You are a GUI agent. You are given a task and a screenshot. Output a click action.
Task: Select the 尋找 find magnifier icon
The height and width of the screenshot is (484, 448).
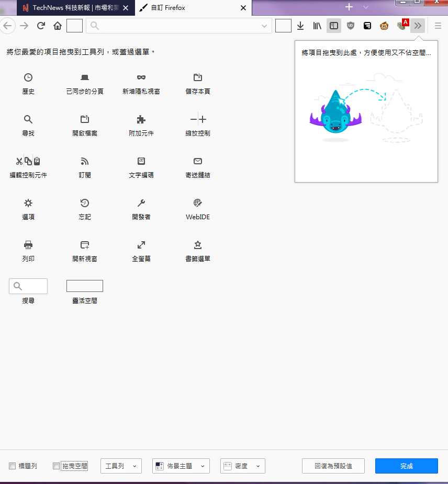pos(28,119)
